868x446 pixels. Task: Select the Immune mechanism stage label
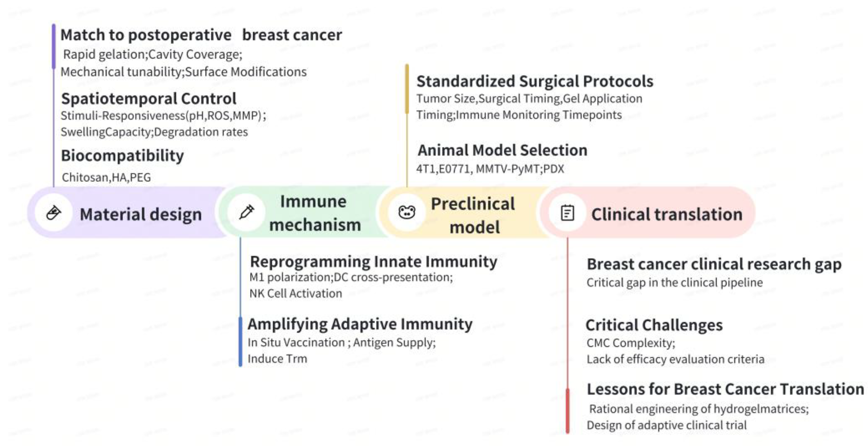pyautogui.click(x=315, y=213)
